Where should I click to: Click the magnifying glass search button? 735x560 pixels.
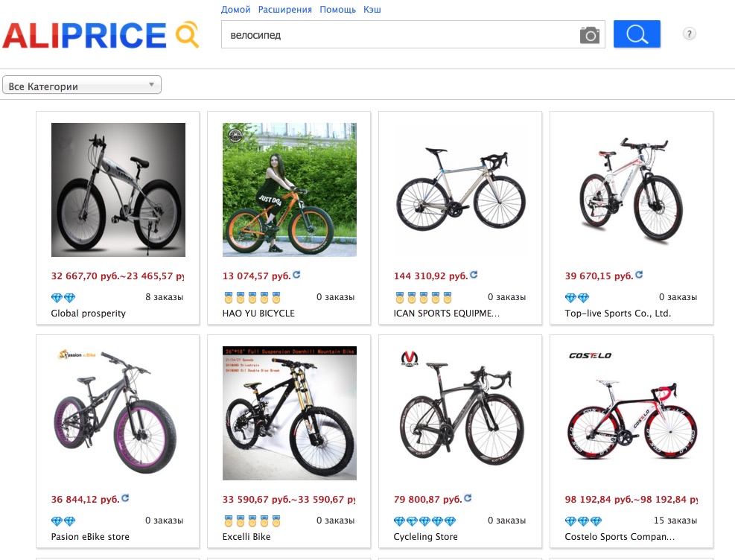tap(636, 34)
